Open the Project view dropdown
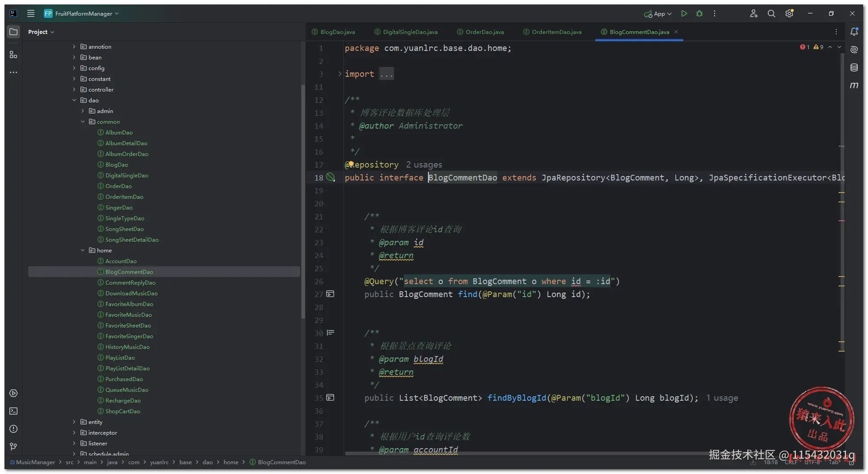 coord(41,32)
